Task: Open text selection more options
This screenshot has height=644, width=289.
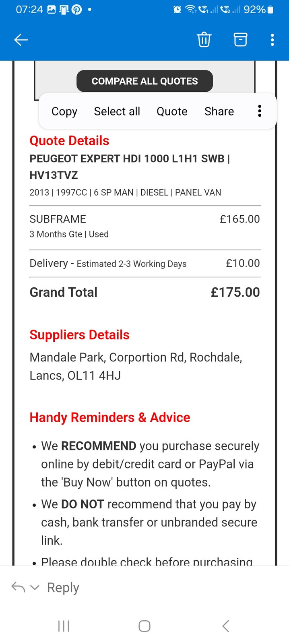Action: pyautogui.click(x=260, y=111)
